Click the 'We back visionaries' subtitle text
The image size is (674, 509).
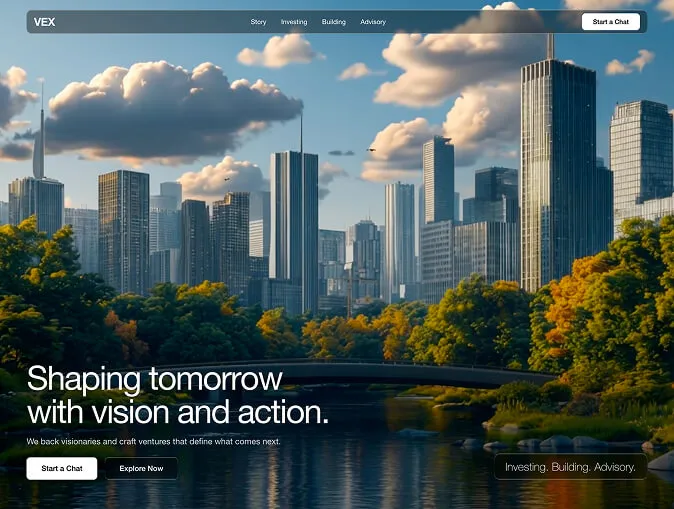(153, 441)
